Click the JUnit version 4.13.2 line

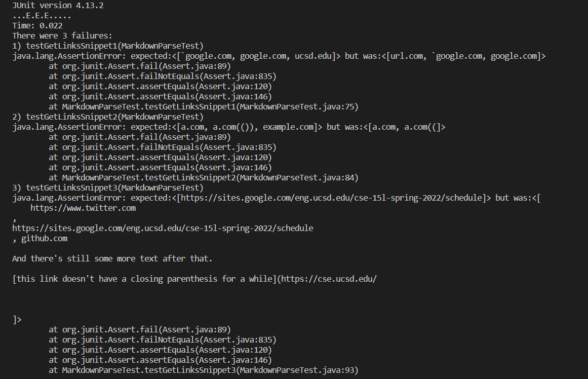(x=58, y=5)
